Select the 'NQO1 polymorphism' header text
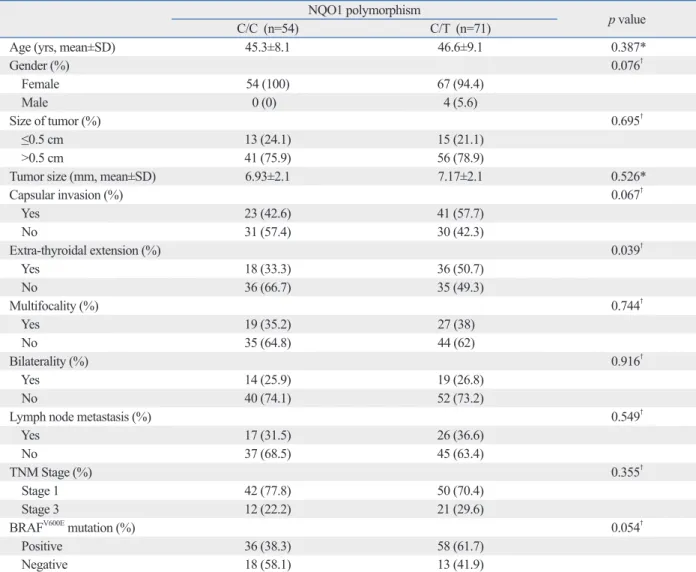The height and width of the screenshot is (572, 696). [364, 10]
